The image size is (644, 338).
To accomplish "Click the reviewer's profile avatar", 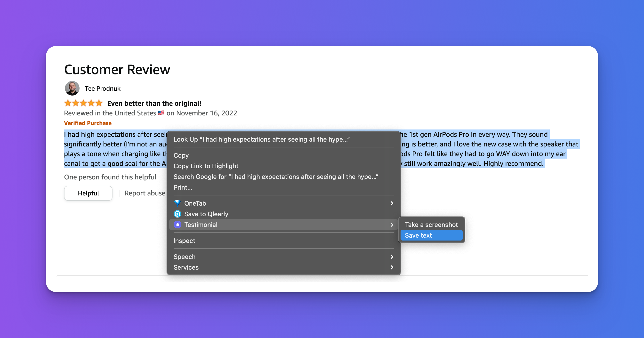I will [x=72, y=88].
